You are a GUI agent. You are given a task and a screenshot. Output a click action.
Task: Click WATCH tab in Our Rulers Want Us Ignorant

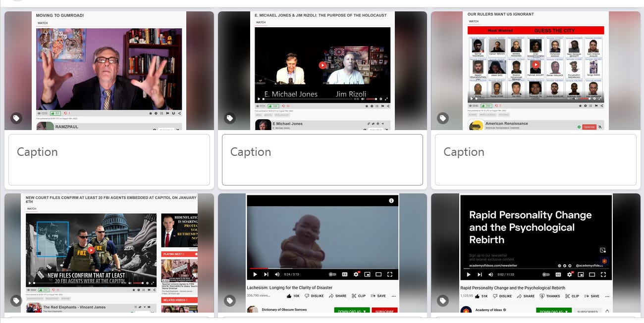[474, 21]
